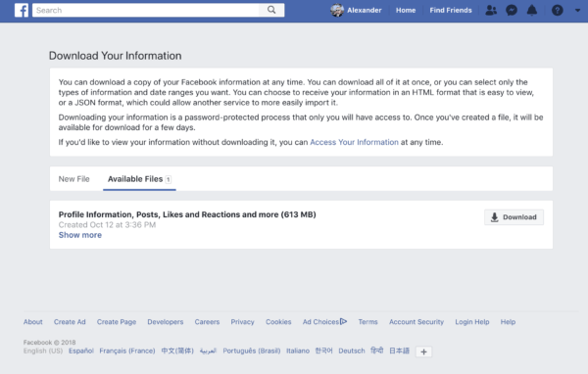Switch language to Korean 한국어
This screenshot has width=588, height=374.
tap(323, 351)
